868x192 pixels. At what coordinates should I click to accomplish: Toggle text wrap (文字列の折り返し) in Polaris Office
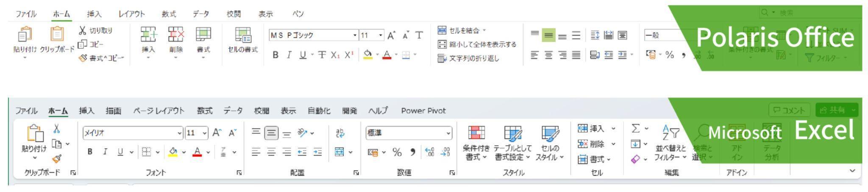(468, 58)
